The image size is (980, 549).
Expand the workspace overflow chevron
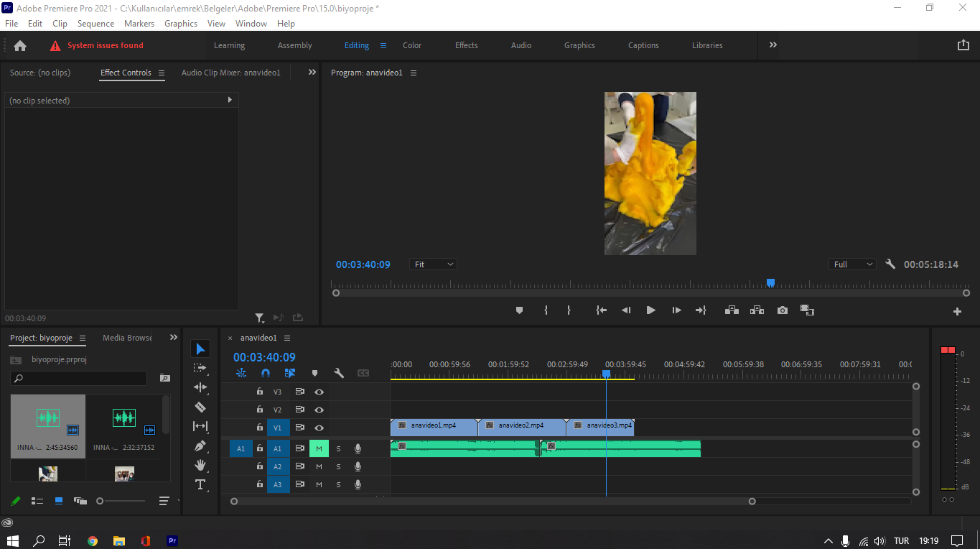[x=773, y=45]
